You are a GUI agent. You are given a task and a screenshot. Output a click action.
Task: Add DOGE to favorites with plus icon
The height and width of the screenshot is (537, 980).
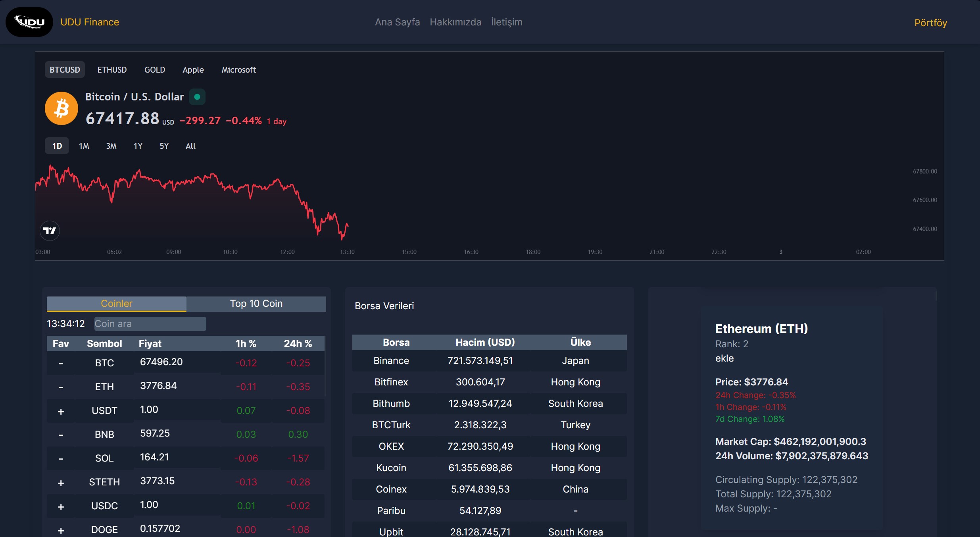[61, 530]
